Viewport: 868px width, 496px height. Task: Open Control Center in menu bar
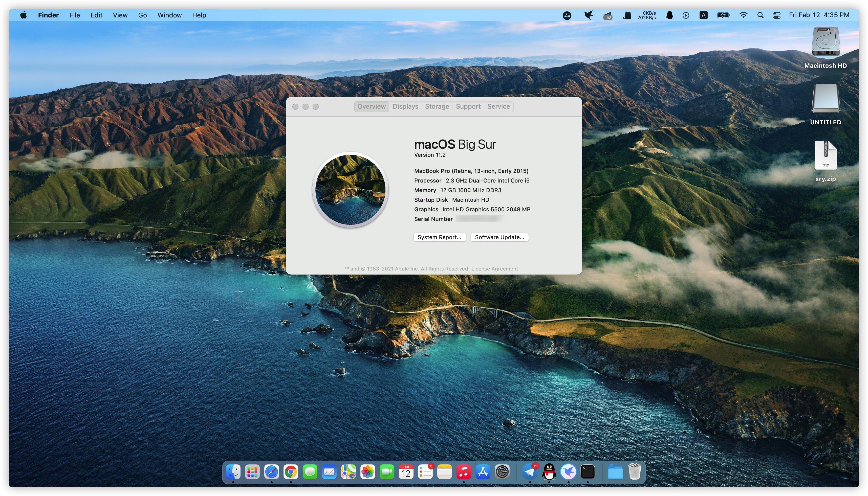click(x=777, y=15)
